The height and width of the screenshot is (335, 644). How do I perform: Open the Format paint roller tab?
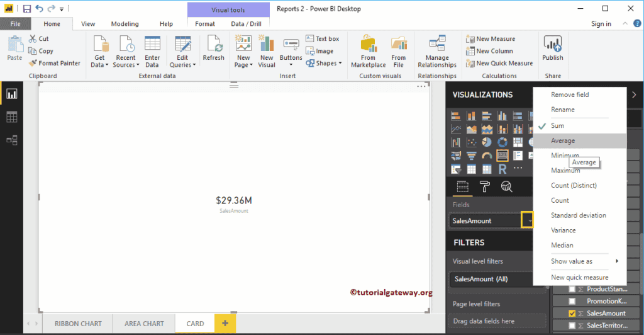[x=485, y=187]
